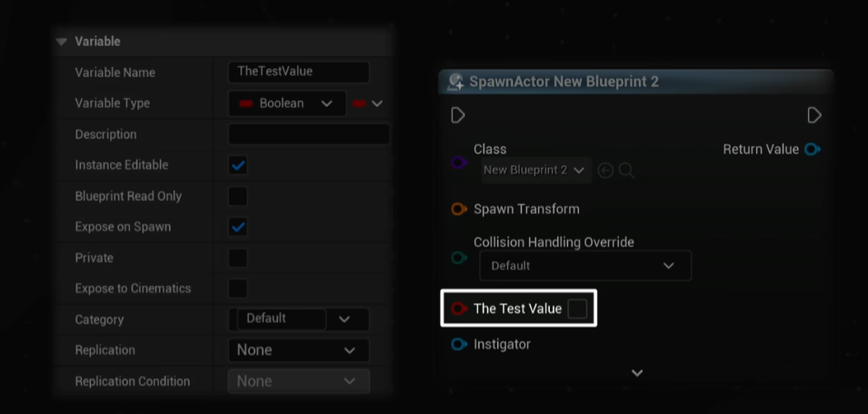The image size is (868, 414).
Task: Click the use-selected-asset arrow icon beside Class
Action: pos(605,170)
